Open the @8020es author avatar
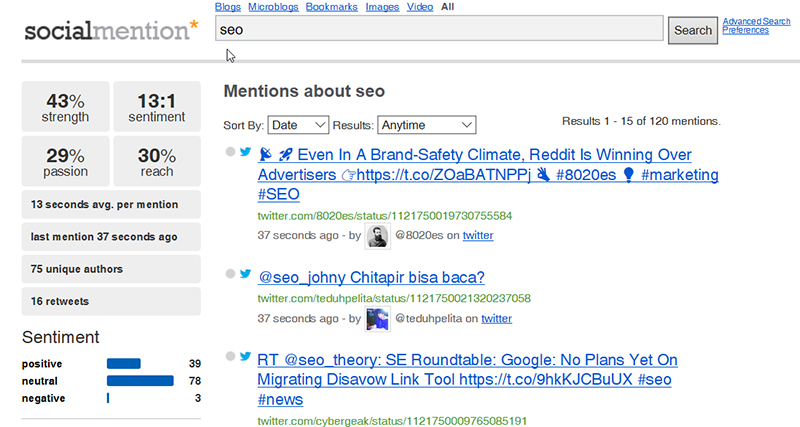Viewport: 800px width, 427px height. (378, 236)
